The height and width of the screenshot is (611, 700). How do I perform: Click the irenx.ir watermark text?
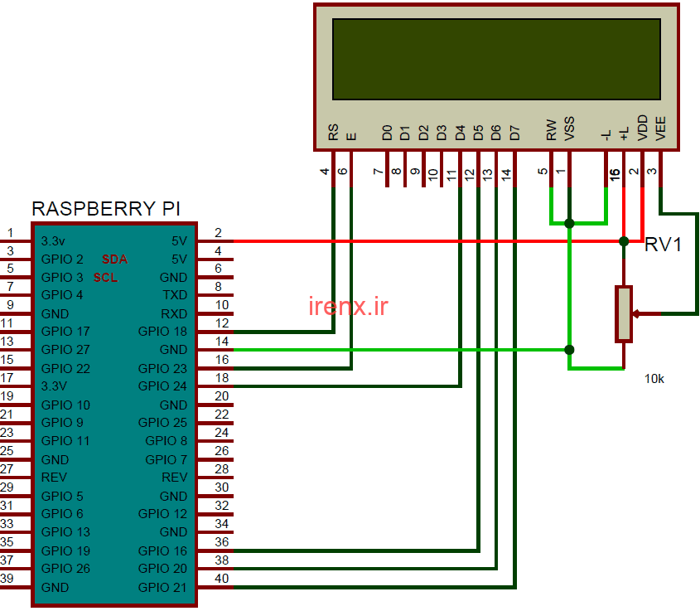[348, 306]
